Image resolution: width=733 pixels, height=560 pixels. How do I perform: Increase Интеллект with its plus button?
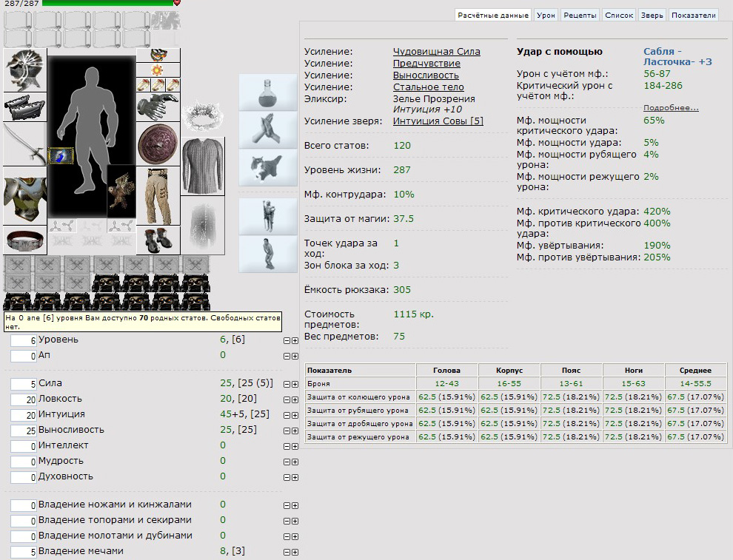[x=295, y=447]
